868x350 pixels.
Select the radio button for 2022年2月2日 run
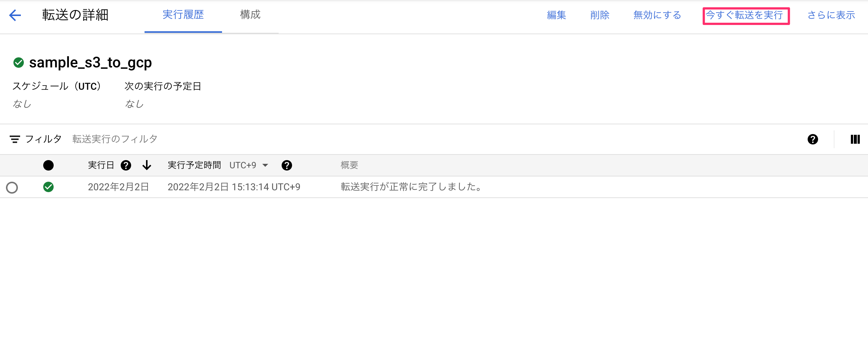pos(12,187)
